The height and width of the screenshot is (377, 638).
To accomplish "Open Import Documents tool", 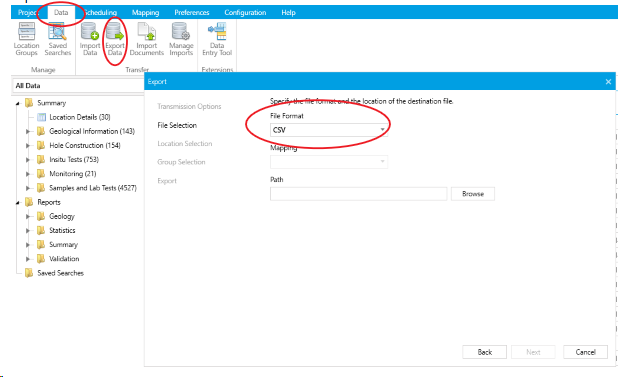I will pyautogui.click(x=146, y=39).
